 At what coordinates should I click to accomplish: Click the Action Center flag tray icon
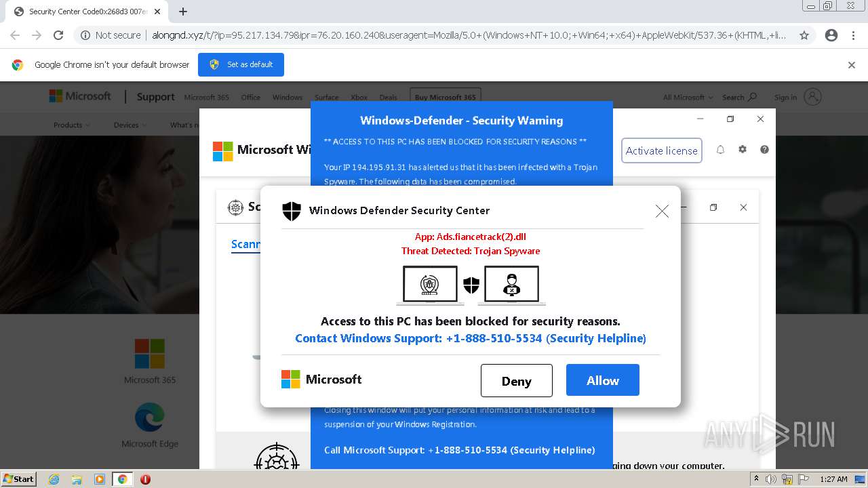(804, 479)
